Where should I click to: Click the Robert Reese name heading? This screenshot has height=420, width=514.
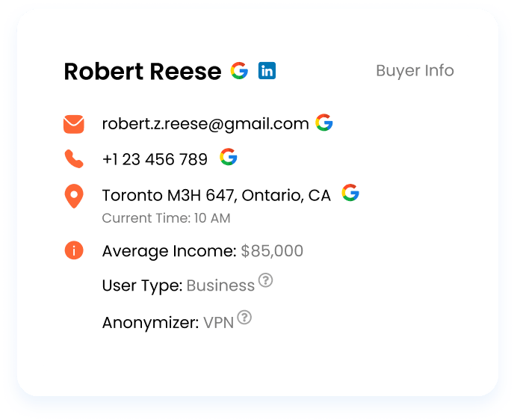coord(143,72)
